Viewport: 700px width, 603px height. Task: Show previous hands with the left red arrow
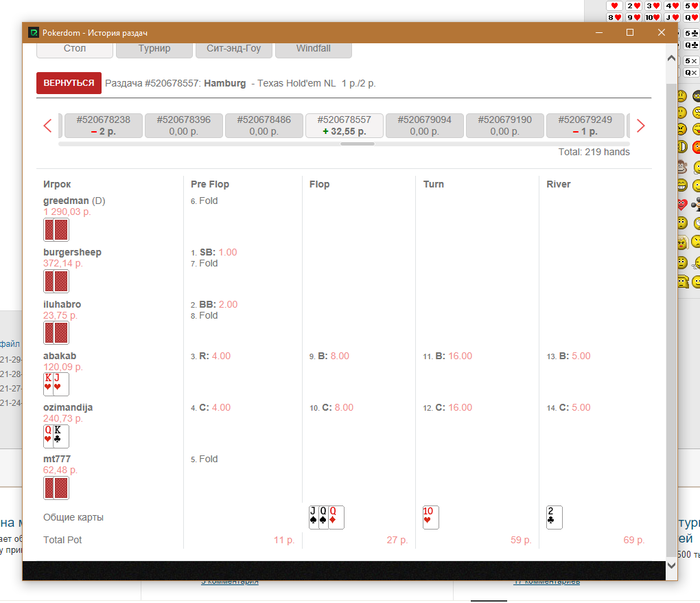click(x=48, y=126)
